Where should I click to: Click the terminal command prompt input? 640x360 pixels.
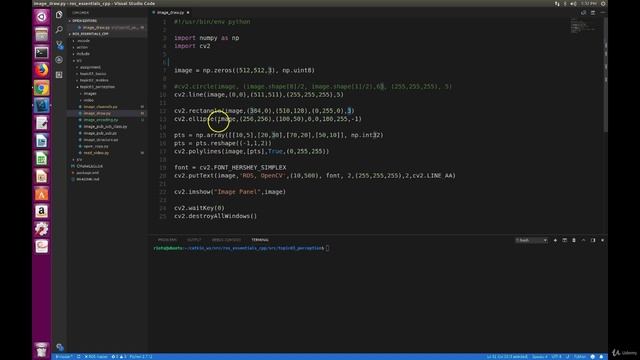click(328, 248)
